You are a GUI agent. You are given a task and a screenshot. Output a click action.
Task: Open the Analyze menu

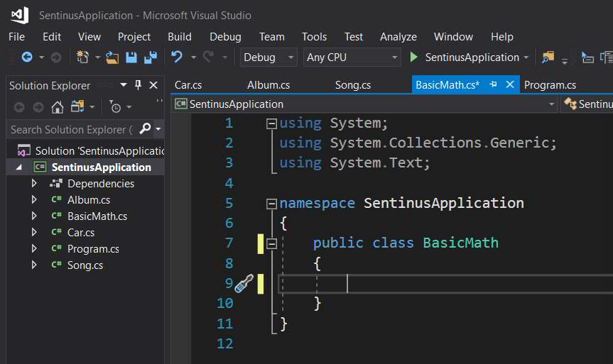(398, 37)
